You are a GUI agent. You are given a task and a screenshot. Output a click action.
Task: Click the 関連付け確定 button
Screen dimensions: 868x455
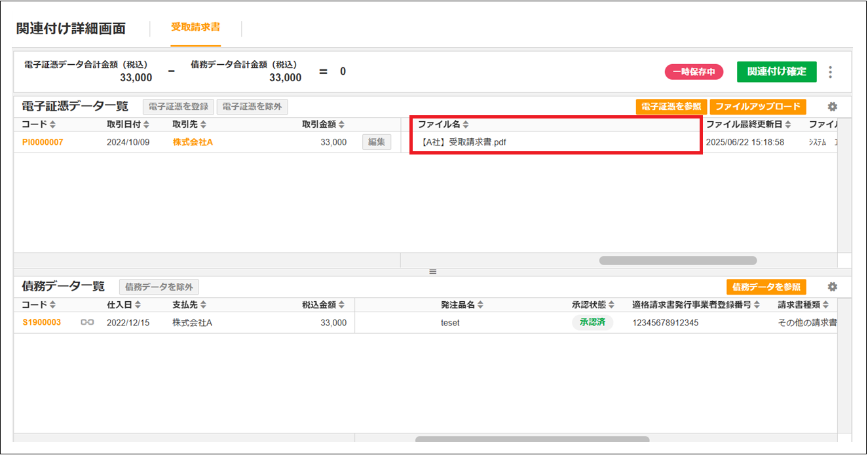pos(776,71)
